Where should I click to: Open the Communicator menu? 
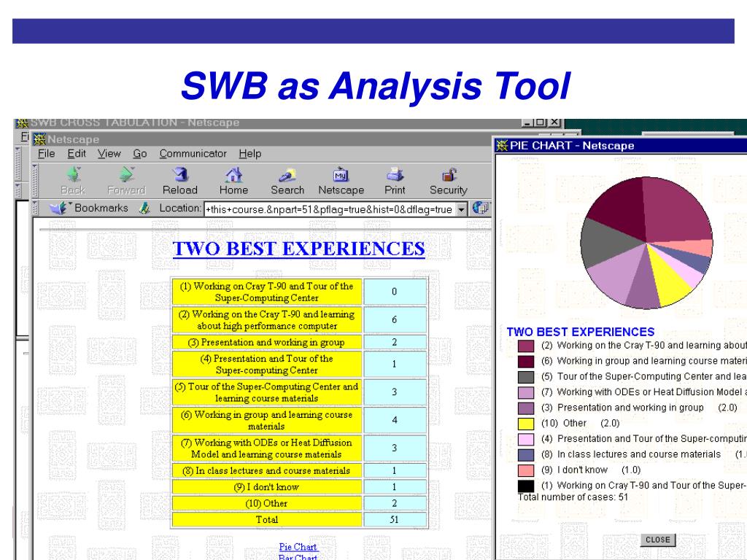(193, 153)
